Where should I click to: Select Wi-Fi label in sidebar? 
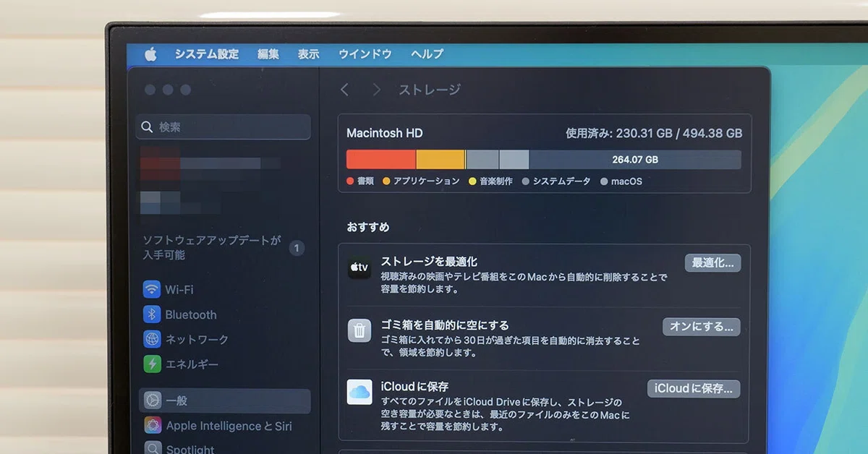(179, 290)
